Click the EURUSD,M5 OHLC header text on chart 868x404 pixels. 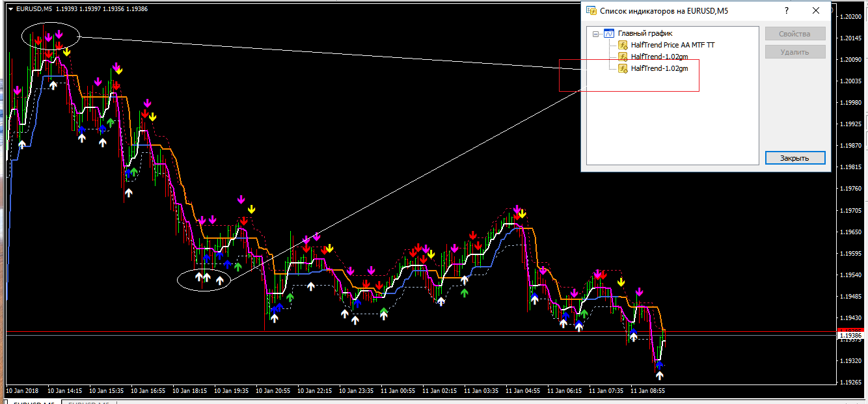81,9
